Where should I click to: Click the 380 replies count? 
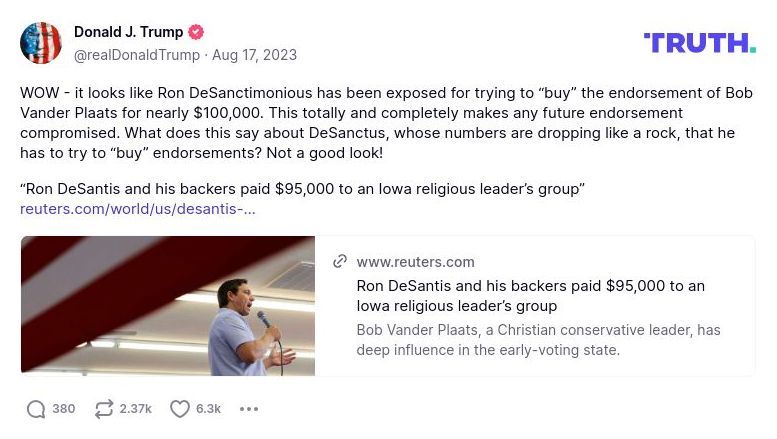[64, 409]
